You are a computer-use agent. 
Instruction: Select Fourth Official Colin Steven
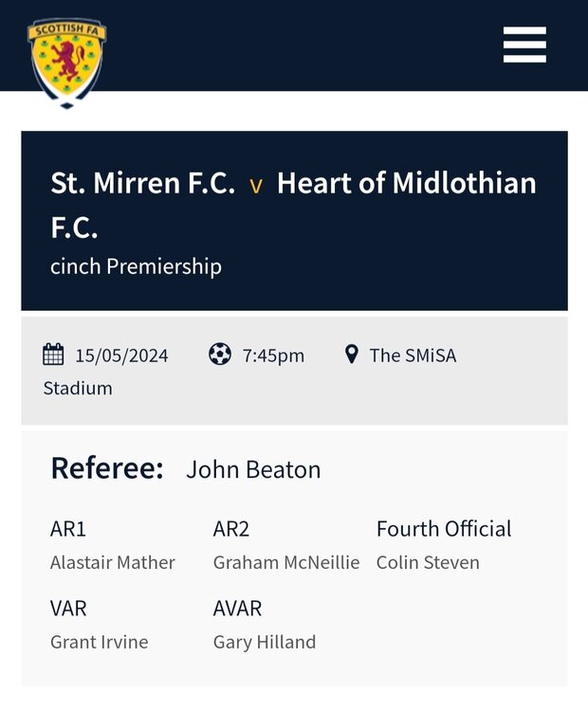pyautogui.click(x=428, y=563)
